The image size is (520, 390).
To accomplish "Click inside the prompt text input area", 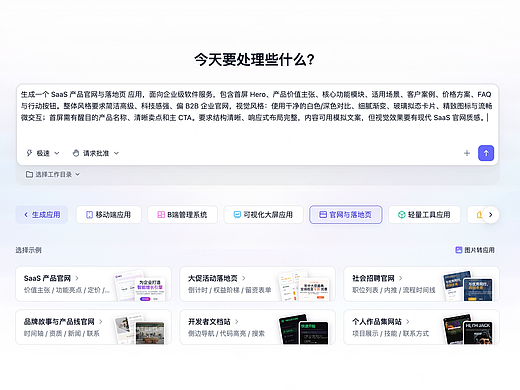I will click(257, 115).
